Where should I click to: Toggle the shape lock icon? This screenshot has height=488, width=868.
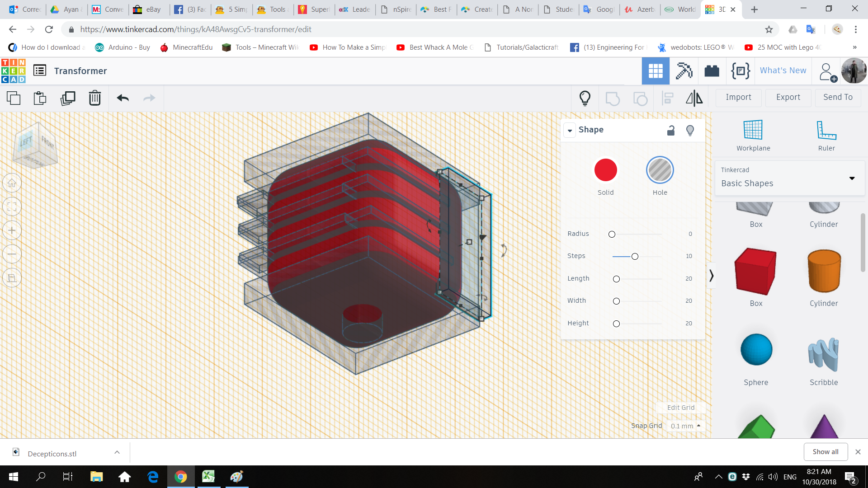(x=671, y=131)
